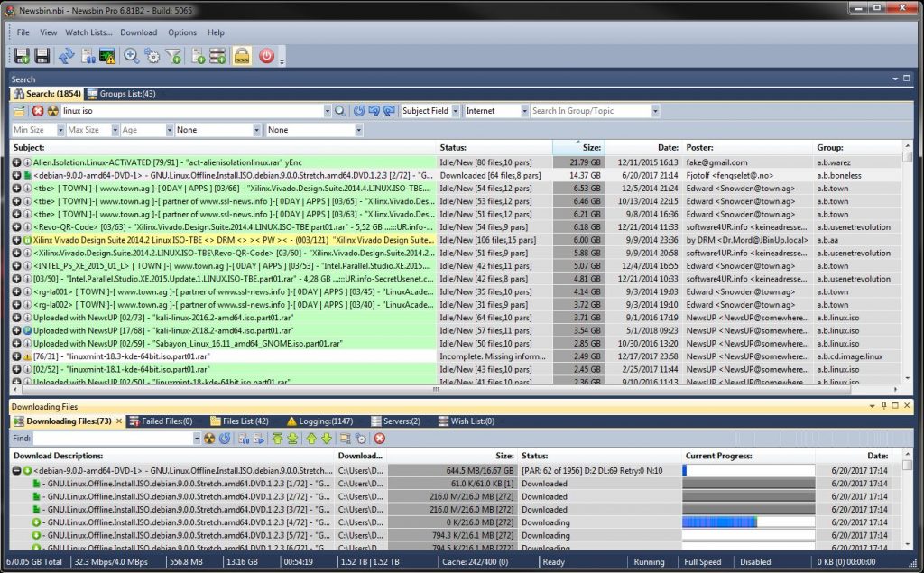
Task: Click the add document with plus icon
Action: pos(198,56)
